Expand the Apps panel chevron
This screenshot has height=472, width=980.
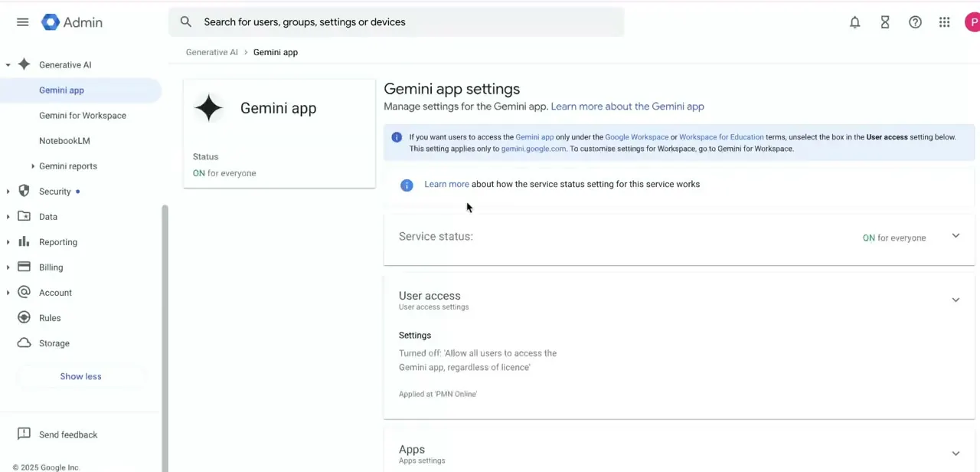pyautogui.click(x=955, y=454)
